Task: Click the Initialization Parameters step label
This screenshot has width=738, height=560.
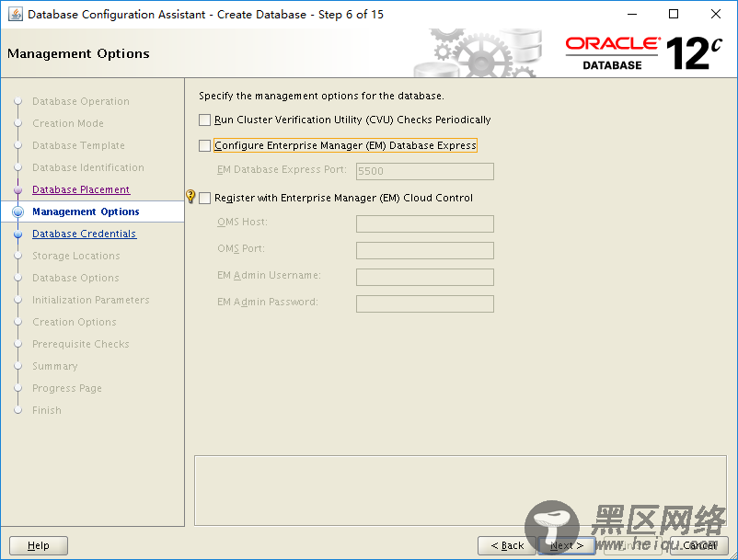Action: pyautogui.click(x=91, y=300)
